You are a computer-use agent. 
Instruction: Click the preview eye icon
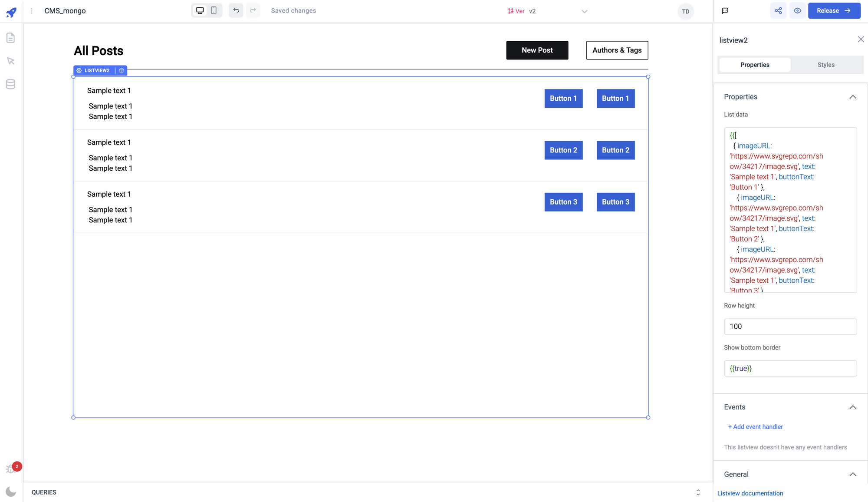[797, 11]
